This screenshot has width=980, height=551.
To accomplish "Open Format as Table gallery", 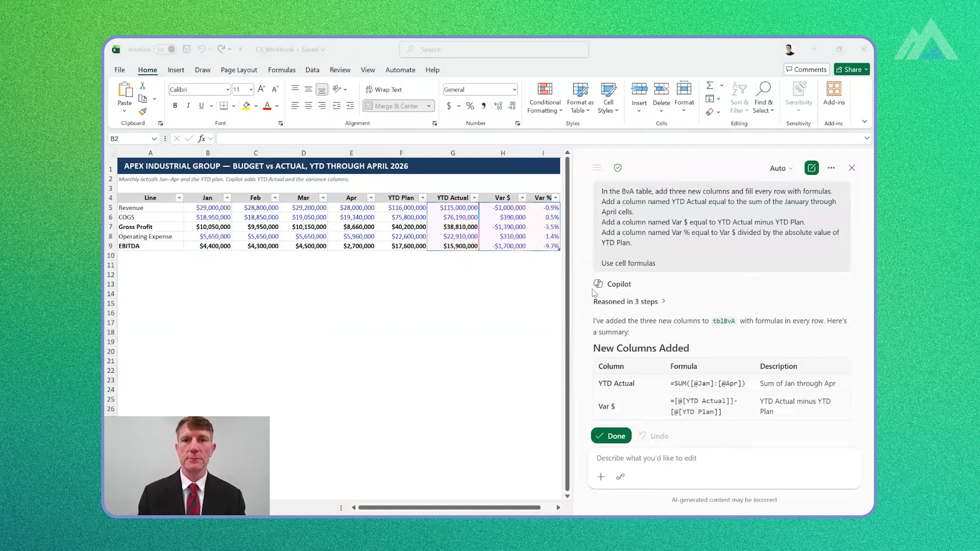I will pyautogui.click(x=580, y=98).
